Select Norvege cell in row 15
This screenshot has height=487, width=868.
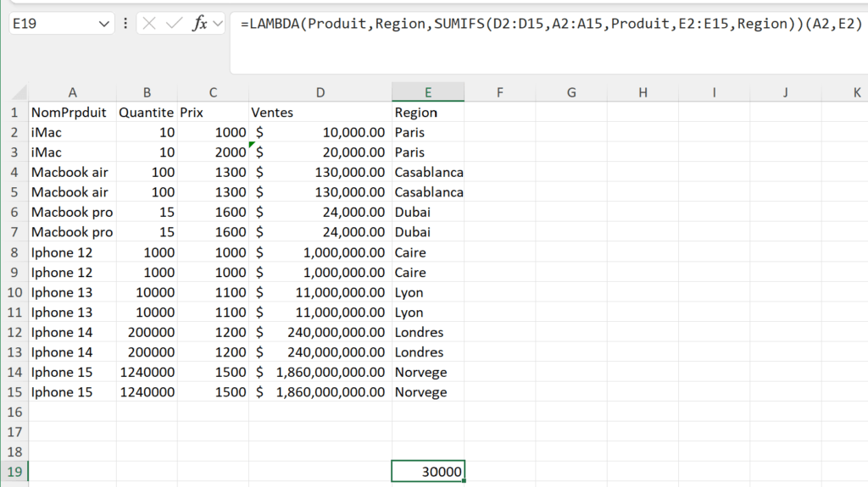[x=428, y=392]
